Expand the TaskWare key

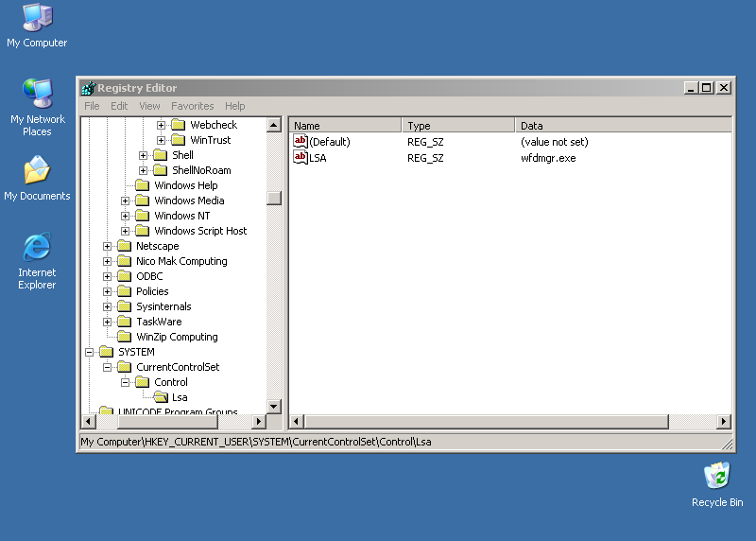(107, 322)
